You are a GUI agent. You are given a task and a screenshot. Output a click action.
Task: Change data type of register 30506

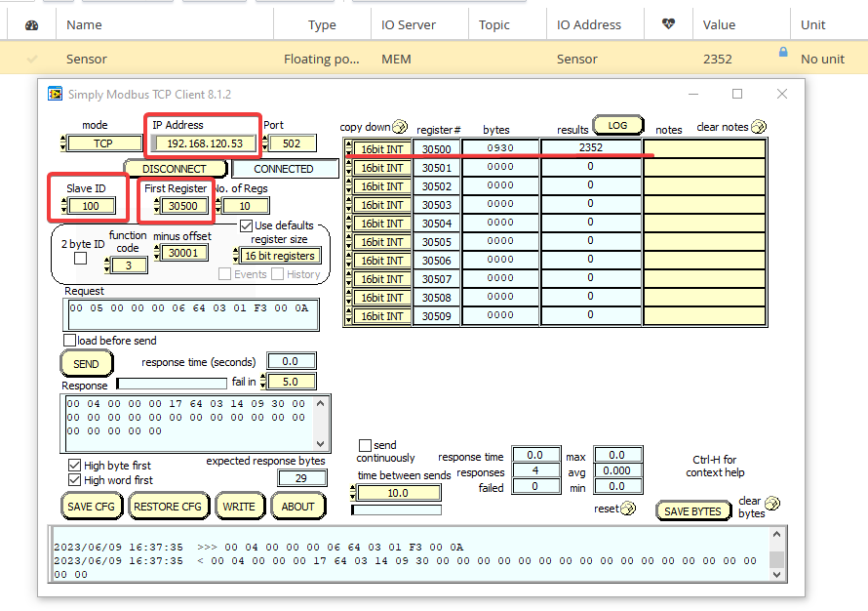pyautogui.click(x=382, y=261)
